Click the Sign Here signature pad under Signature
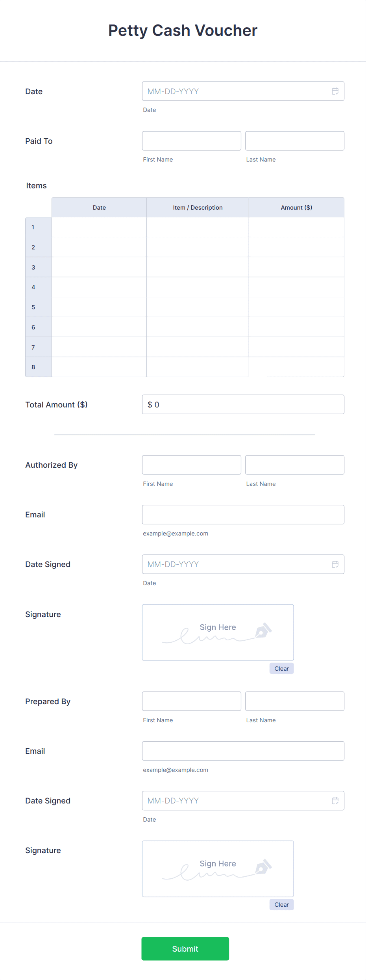Screen dimensions: 366x980 pyautogui.click(x=218, y=632)
